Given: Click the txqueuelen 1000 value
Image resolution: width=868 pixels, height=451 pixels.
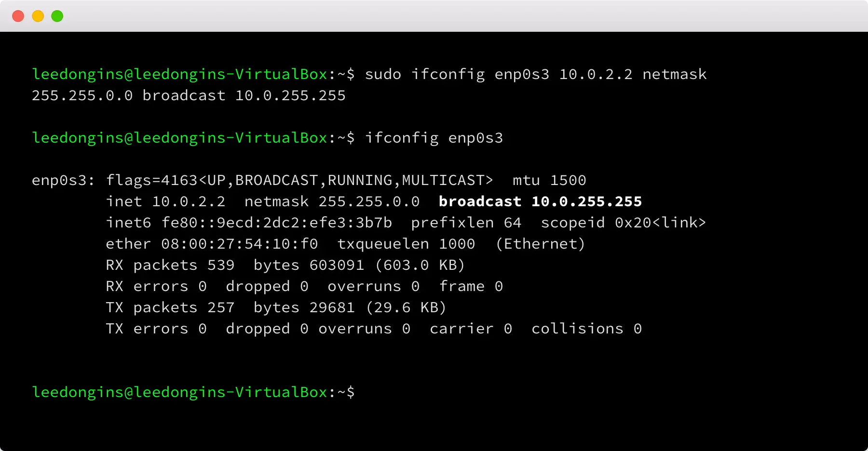Looking at the screenshot, I should (406, 244).
